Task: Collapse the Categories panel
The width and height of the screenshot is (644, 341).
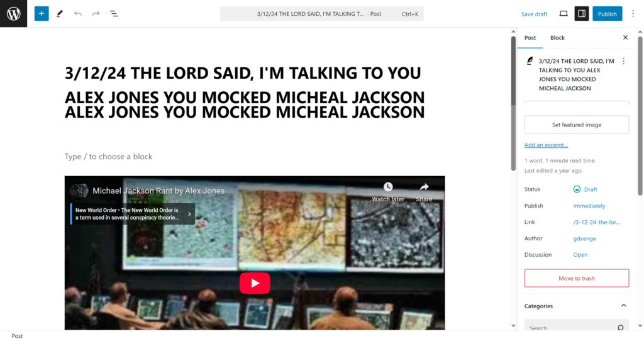Action: 623,306
